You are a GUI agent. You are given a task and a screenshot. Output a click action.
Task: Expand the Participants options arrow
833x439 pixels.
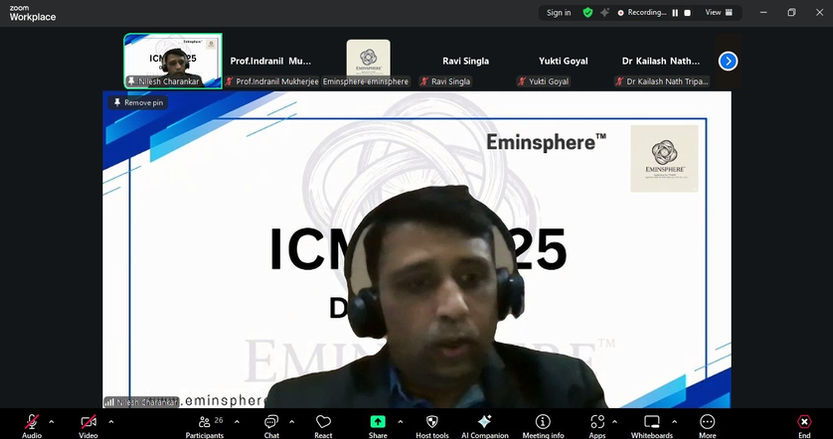tap(237, 422)
